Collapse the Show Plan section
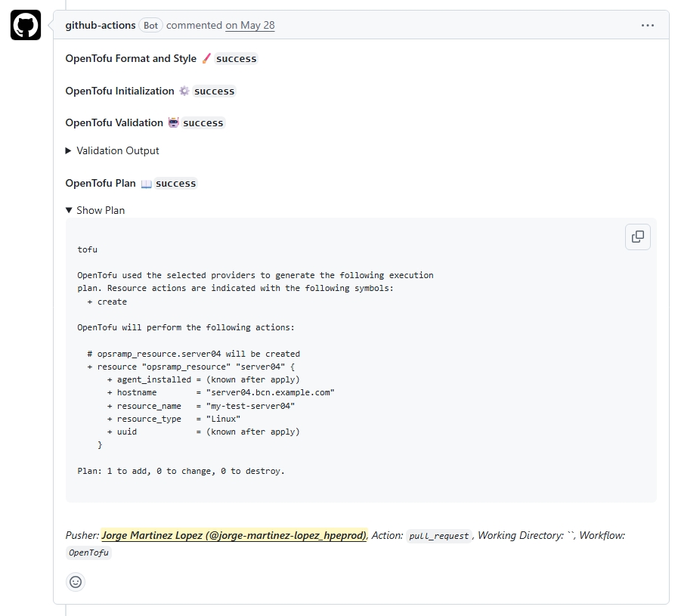 95,210
